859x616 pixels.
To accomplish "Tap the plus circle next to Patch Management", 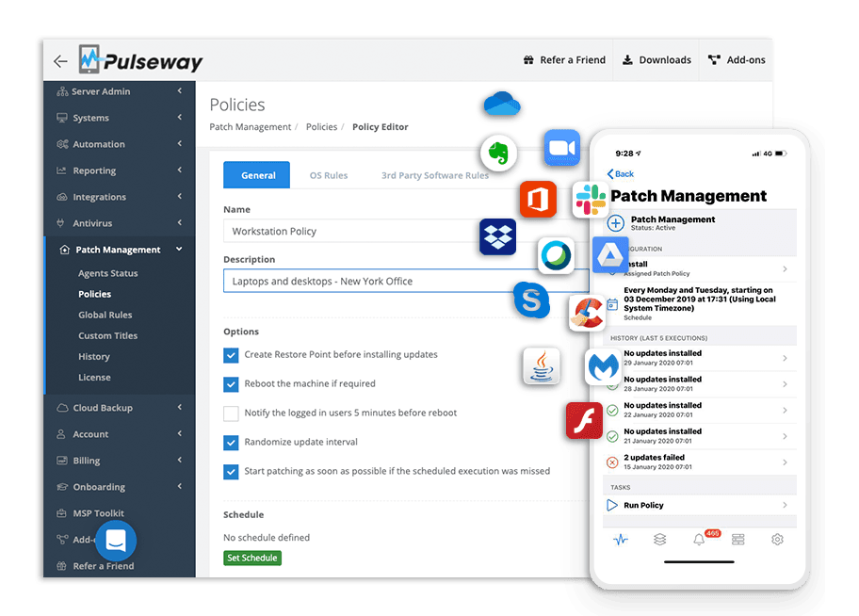I will coord(616,223).
